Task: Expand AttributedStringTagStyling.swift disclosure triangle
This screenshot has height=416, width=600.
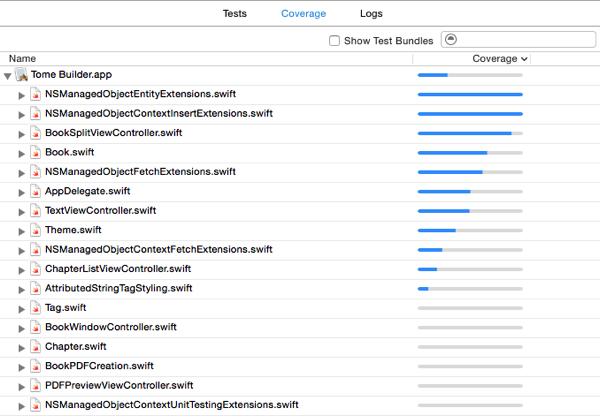Action: coord(21,290)
